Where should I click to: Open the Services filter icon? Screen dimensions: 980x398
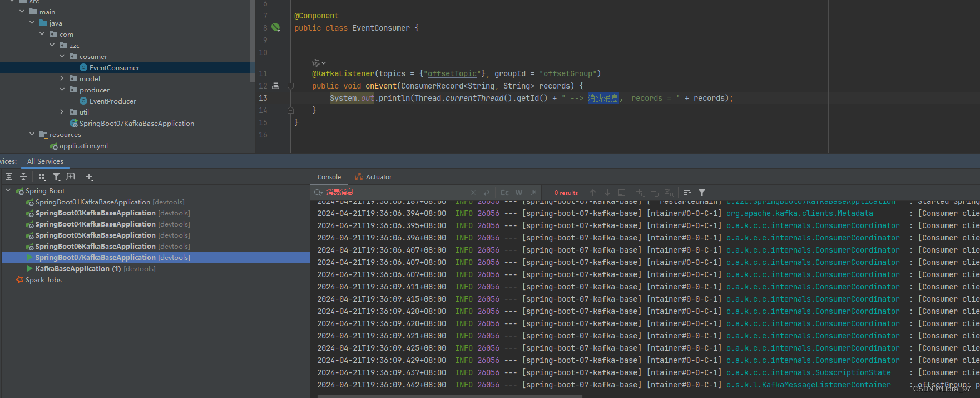coord(57,176)
